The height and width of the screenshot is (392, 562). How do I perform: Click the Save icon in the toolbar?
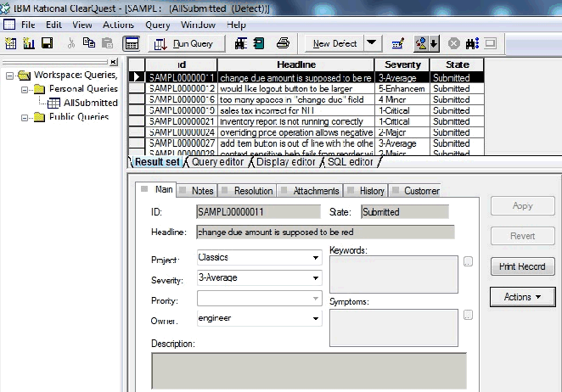pyautogui.click(x=47, y=43)
